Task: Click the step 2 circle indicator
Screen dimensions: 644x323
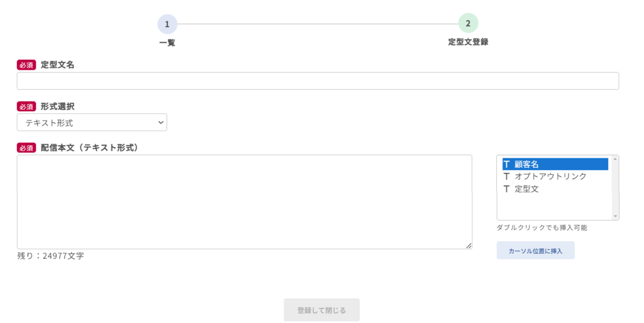Action: coord(468,23)
